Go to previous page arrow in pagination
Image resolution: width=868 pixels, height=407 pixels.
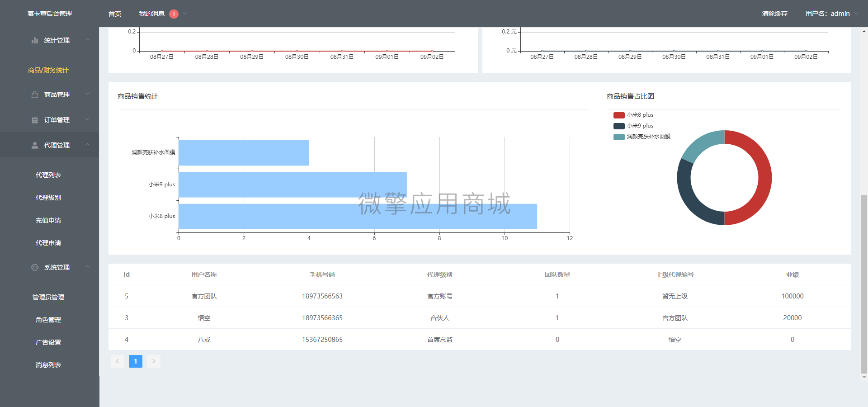(x=118, y=361)
